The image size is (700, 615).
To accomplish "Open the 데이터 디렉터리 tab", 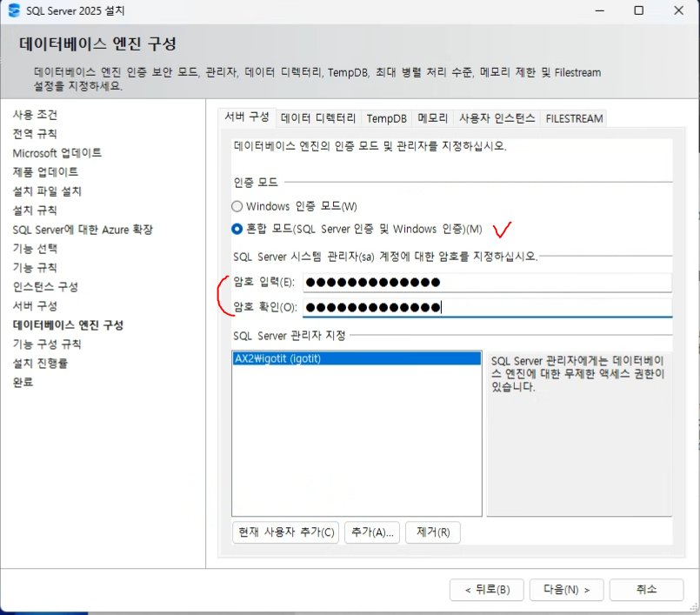I will (318, 118).
